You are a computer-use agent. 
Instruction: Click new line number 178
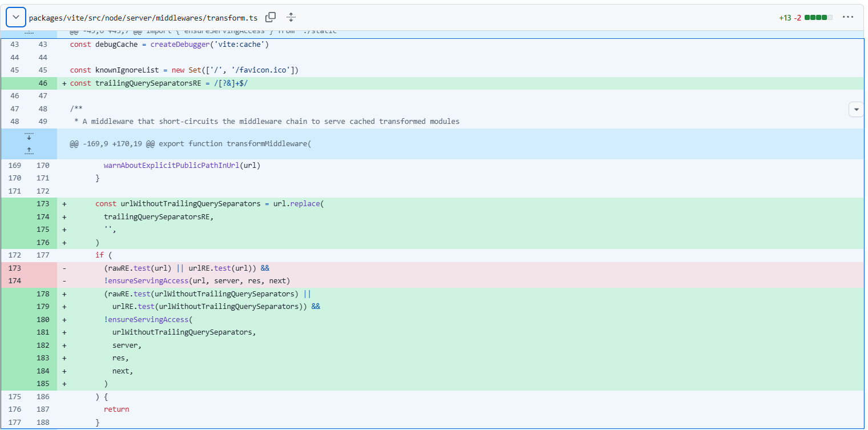(x=43, y=294)
